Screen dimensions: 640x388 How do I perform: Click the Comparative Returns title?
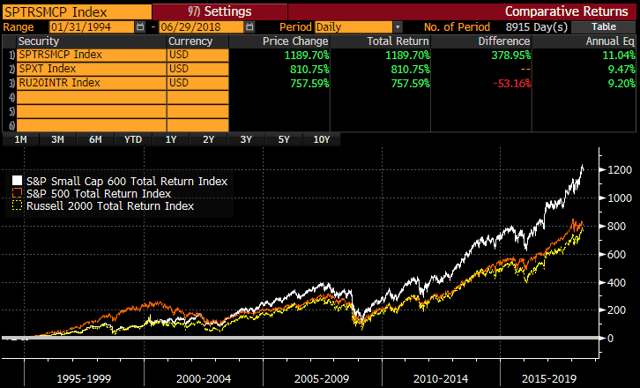coord(566,11)
